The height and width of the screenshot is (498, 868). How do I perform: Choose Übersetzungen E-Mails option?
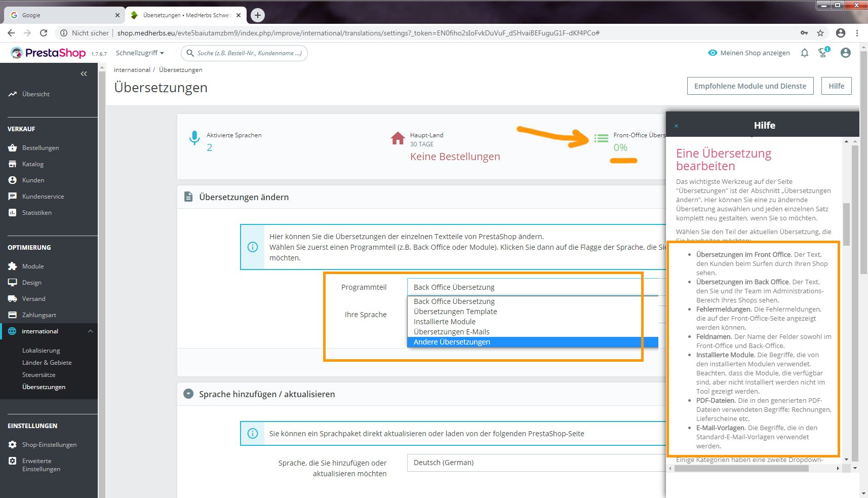click(x=532, y=332)
